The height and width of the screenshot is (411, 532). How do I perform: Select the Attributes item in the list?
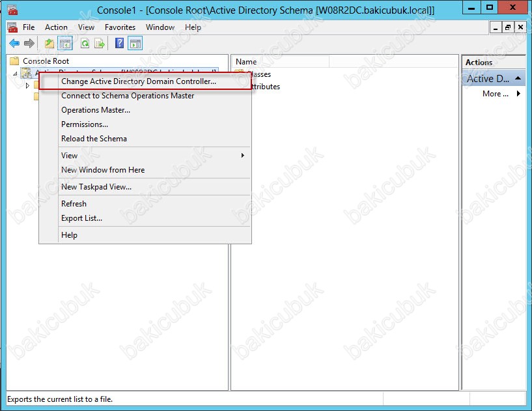[265, 87]
